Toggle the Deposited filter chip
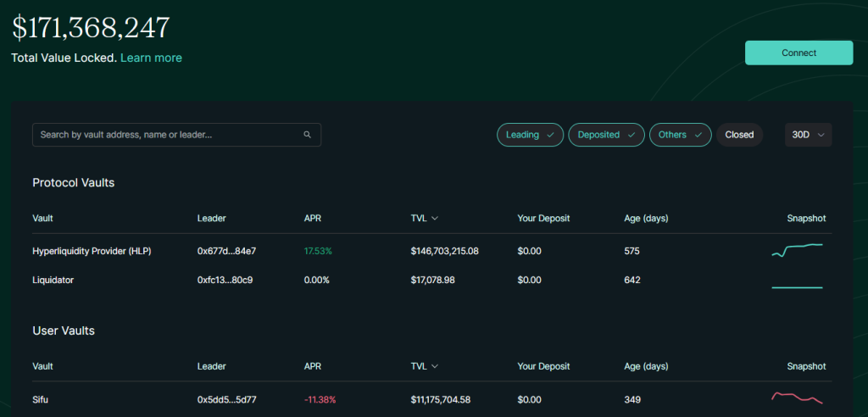868x417 pixels. pyautogui.click(x=606, y=135)
